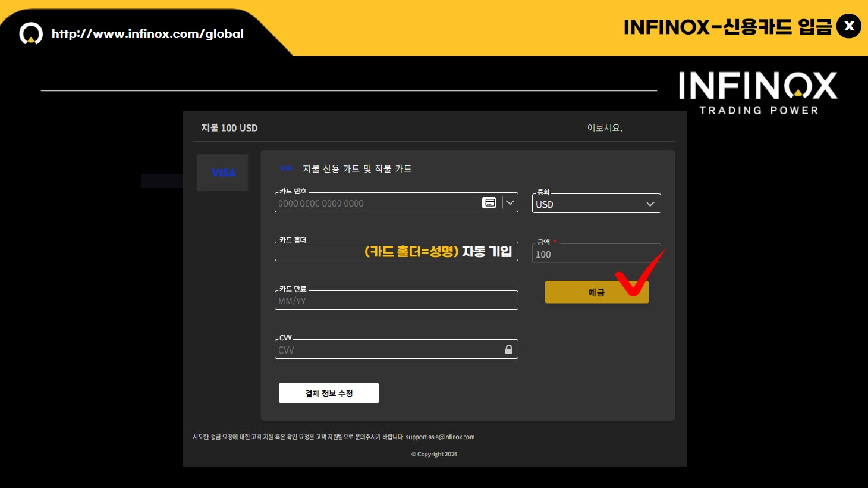Click the http://www.infinox.com/global URL
This screenshot has height=488, width=868.
coord(147,34)
